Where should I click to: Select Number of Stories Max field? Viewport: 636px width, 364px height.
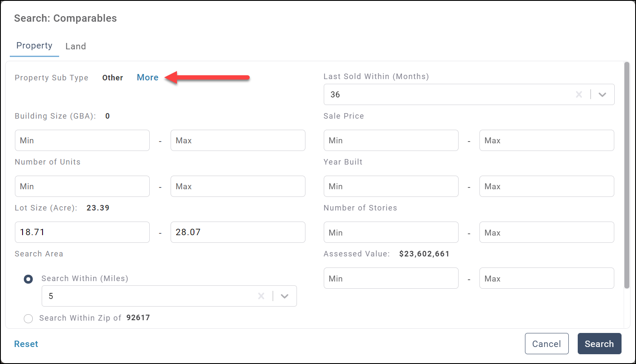(x=546, y=232)
